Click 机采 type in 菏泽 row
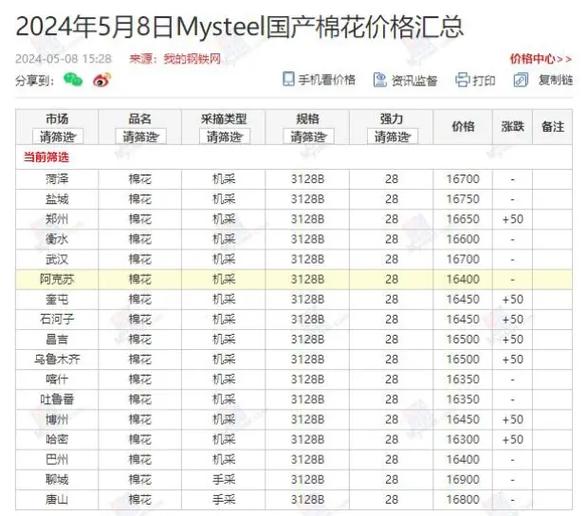The width and height of the screenshot is (588, 516). point(224,179)
